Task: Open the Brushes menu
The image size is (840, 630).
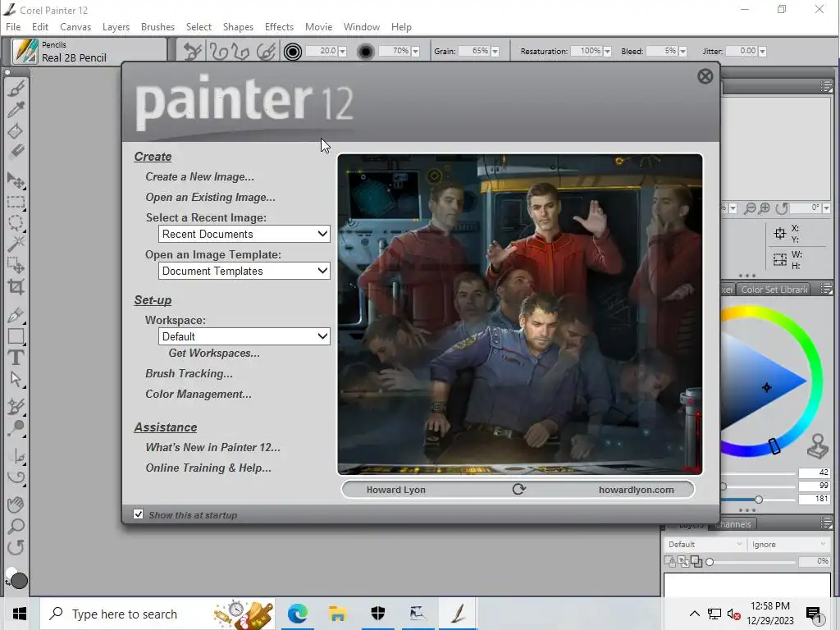Action: click(157, 27)
